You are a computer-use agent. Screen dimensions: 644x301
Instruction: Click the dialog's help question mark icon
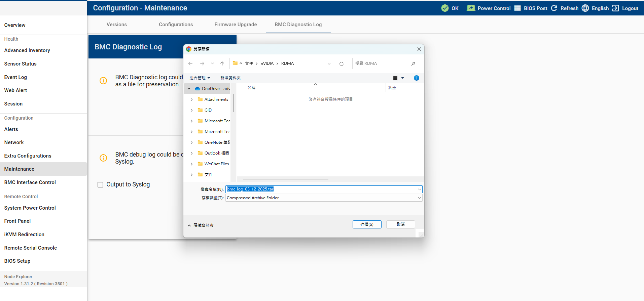(417, 78)
